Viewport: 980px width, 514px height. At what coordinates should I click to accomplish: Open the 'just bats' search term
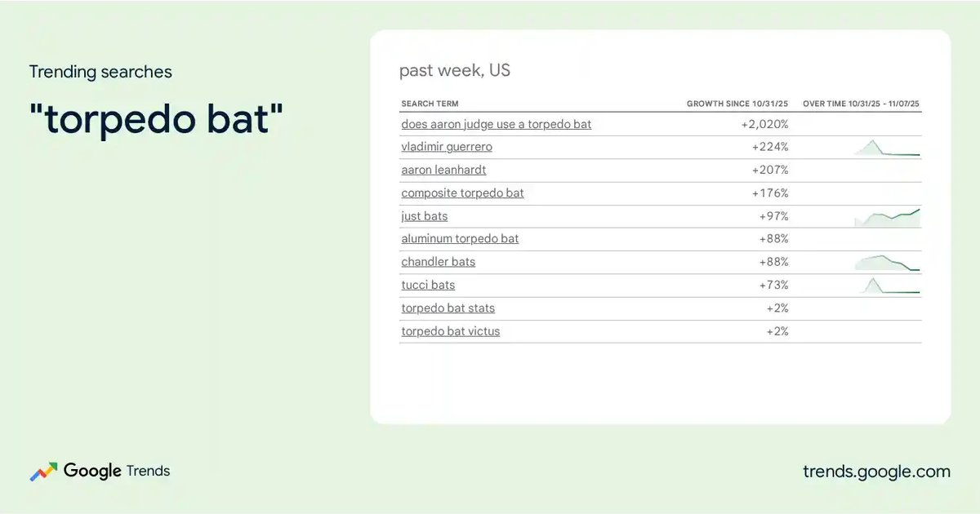(424, 216)
